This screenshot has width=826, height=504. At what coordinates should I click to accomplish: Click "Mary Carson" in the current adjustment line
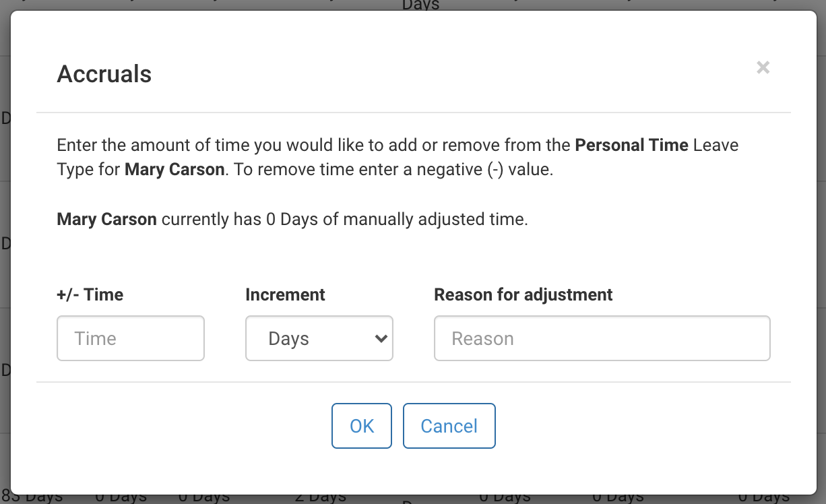tap(106, 219)
